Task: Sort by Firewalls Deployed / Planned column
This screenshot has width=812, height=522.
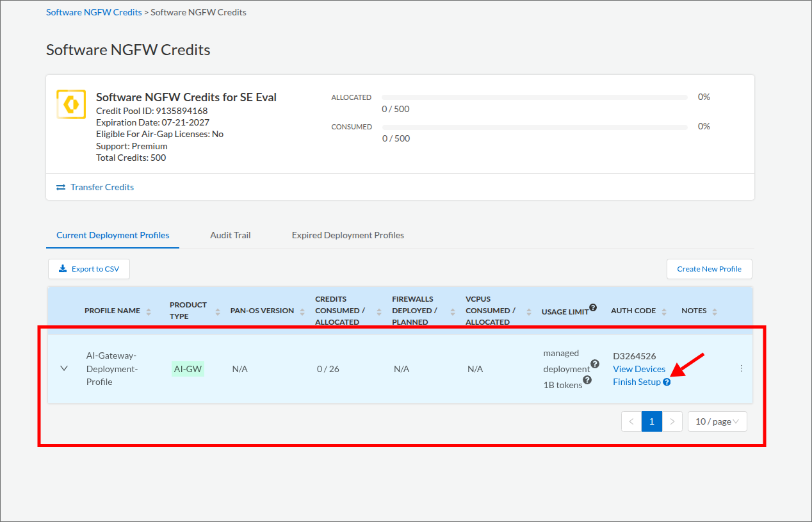Action: [x=453, y=312]
